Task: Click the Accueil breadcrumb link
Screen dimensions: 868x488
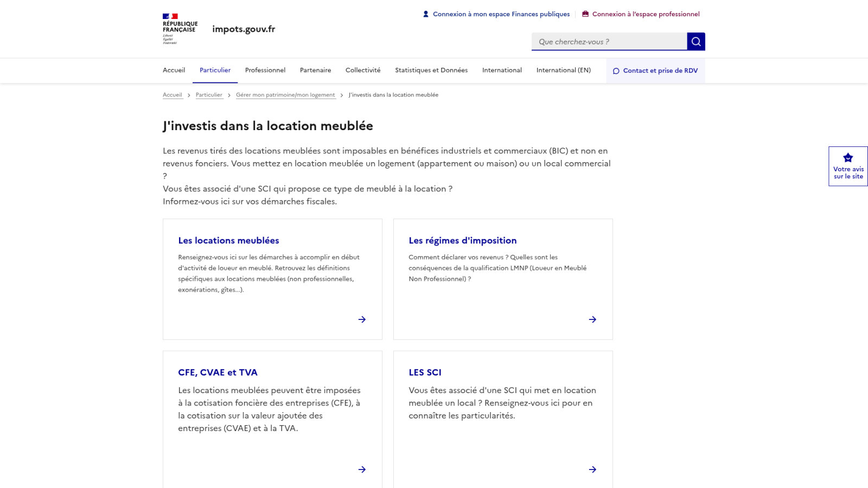Action: [173, 95]
